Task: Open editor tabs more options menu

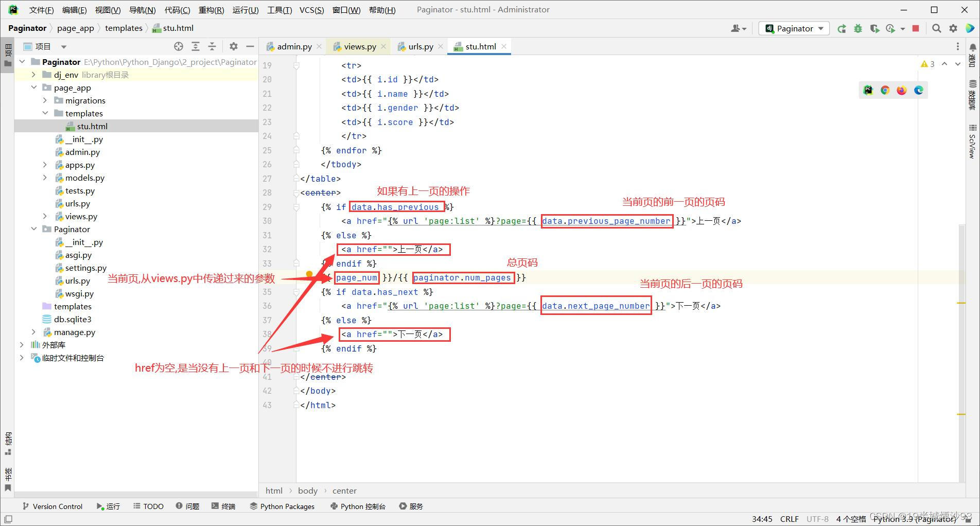Action: click(x=958, y=46)
